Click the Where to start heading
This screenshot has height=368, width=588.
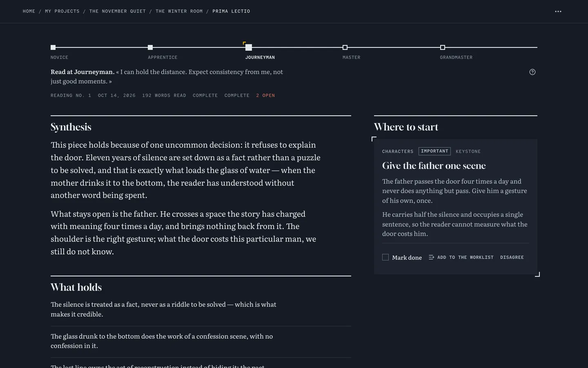tap(406, 127)
